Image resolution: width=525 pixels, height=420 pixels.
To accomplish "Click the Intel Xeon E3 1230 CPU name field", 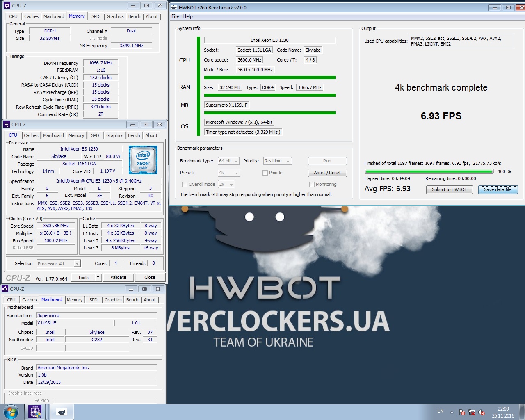I will click(x=269, y=40).
